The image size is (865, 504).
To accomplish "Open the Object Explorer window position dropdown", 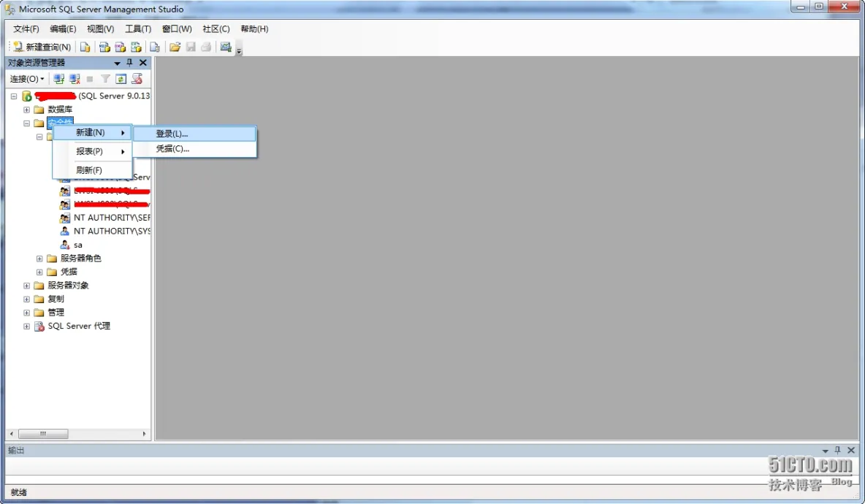I will (117, 64).
